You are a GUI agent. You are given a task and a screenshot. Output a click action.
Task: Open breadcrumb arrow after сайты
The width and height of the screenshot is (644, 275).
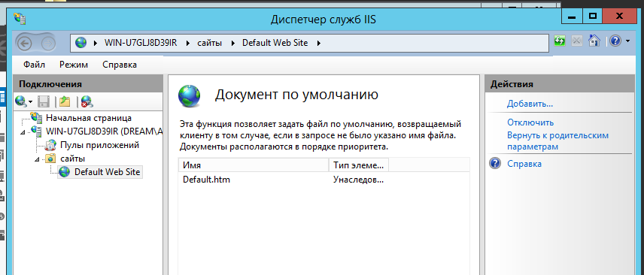(x=232, y=43)
